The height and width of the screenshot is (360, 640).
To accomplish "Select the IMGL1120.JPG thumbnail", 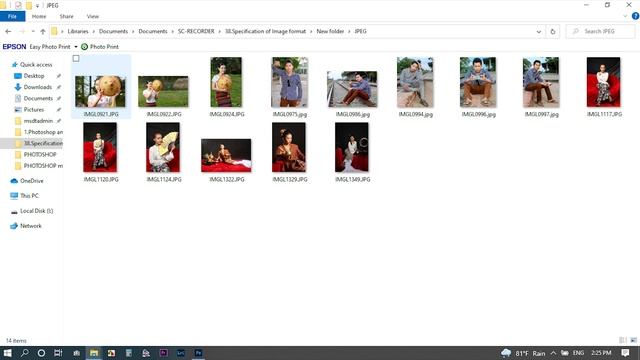I will (100, 147).
